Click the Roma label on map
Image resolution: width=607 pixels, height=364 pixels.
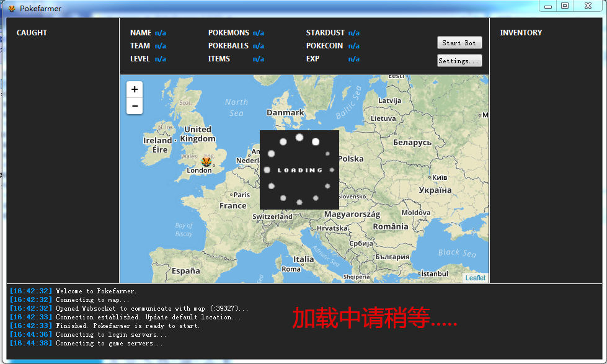pos(291,269)
